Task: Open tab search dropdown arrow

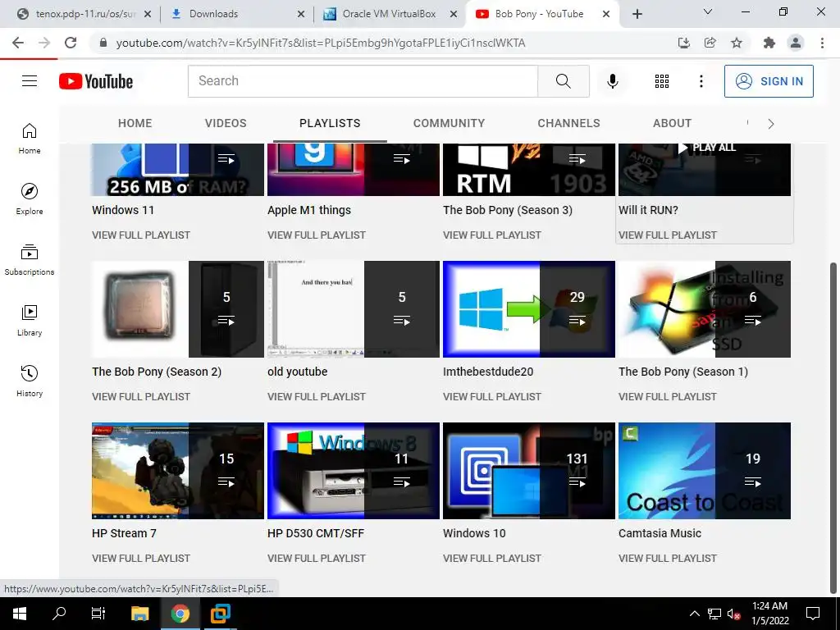Action: click(x=708, y=11)
